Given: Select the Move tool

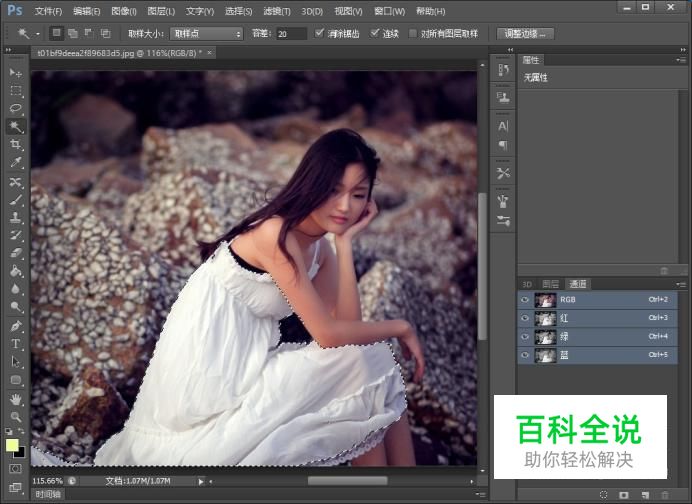Looking at the screenshot, I should coord(16,73).
